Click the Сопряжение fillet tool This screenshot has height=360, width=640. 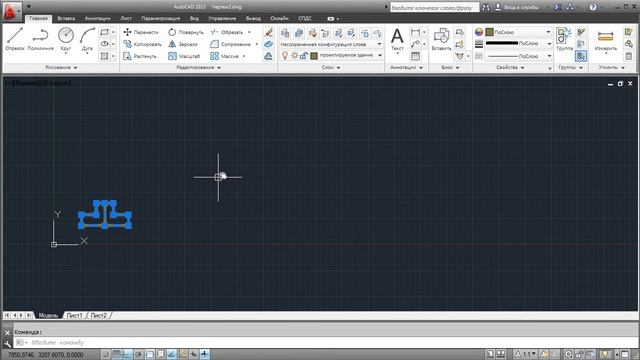(x=231, y=44)
